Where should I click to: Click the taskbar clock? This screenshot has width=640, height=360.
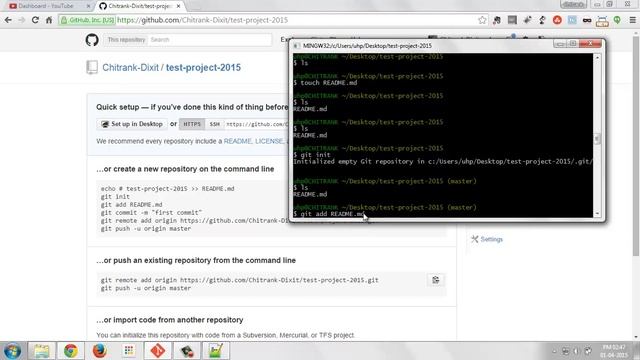614,351
